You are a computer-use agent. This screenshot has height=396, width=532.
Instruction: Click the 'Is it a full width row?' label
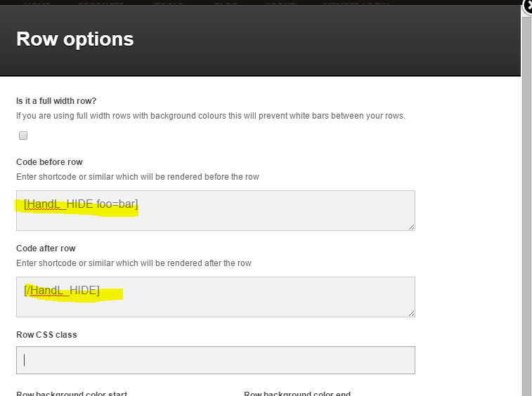coord(56,100)
